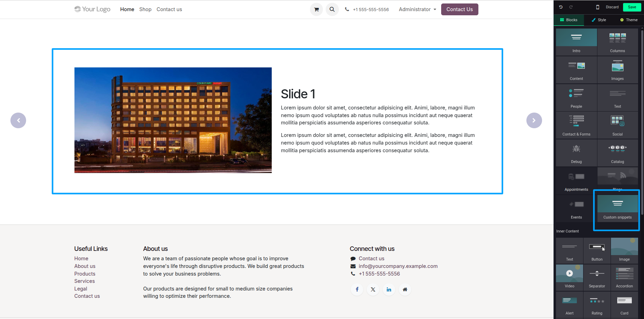644x319 pixels.
Task: Click the X social icon in footer
Action: pos(373,289)
